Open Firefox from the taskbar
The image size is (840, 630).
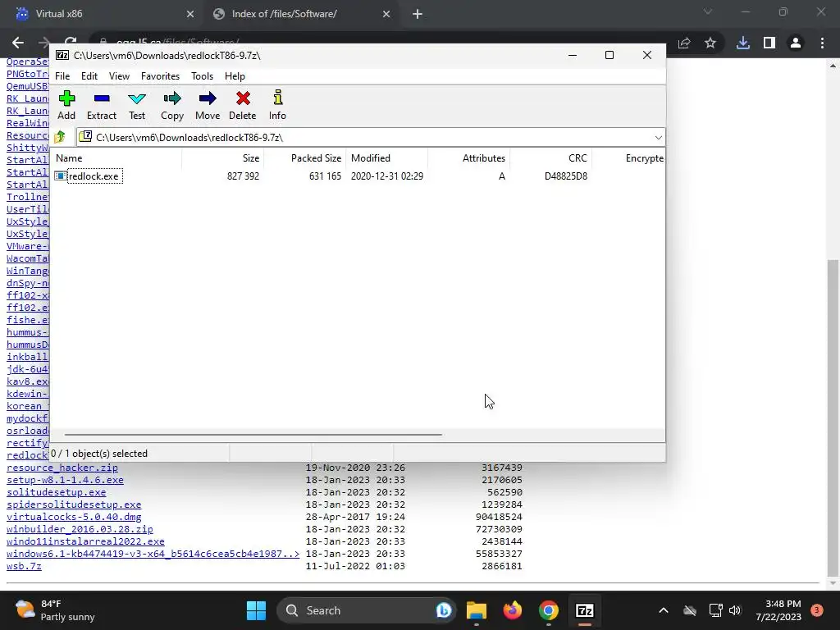pos(512,610)
